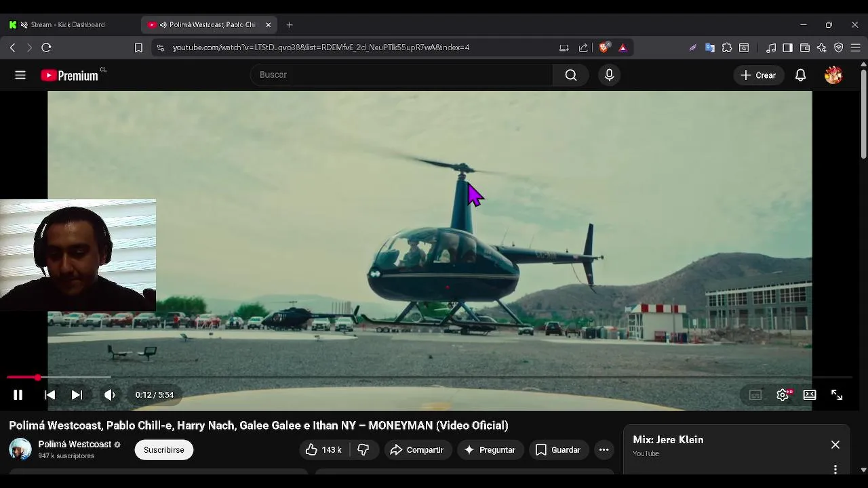Open Brave Wallet icon
868x488 pixels.
pos(805,47)
